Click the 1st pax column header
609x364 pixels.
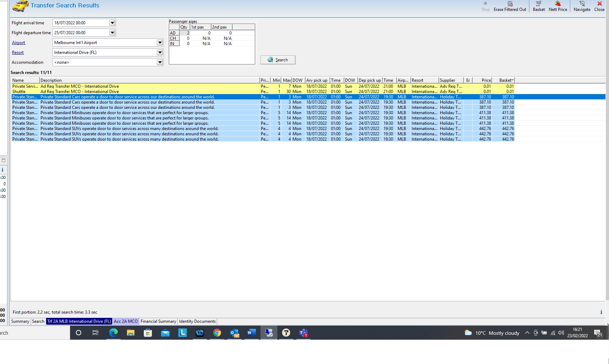click(x=201, y=27)
